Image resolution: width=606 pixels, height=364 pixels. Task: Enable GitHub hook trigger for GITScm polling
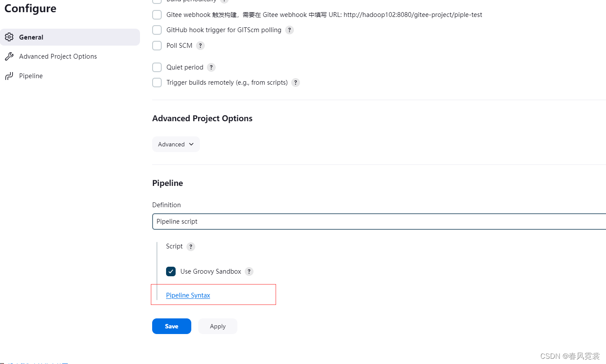point(157,30)
